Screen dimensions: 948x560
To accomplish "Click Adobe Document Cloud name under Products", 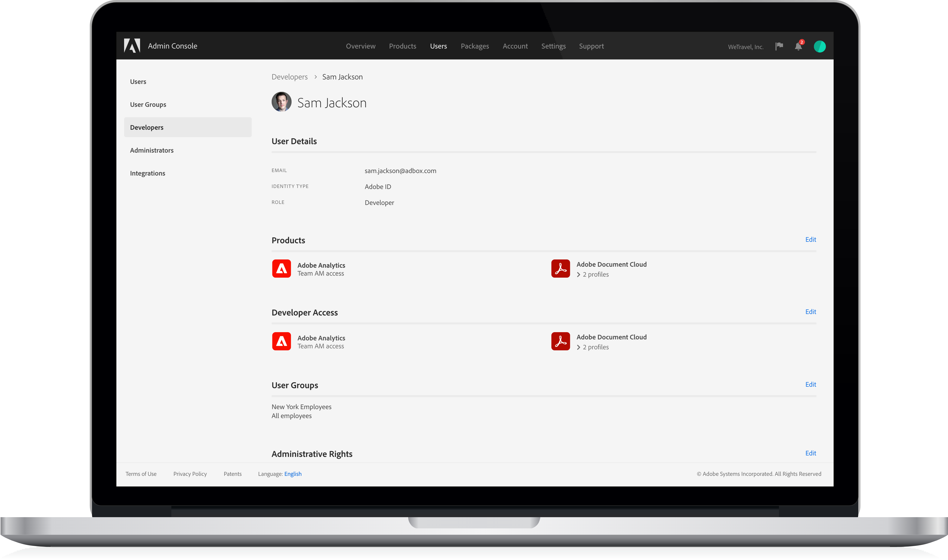I will coord(612,264).
